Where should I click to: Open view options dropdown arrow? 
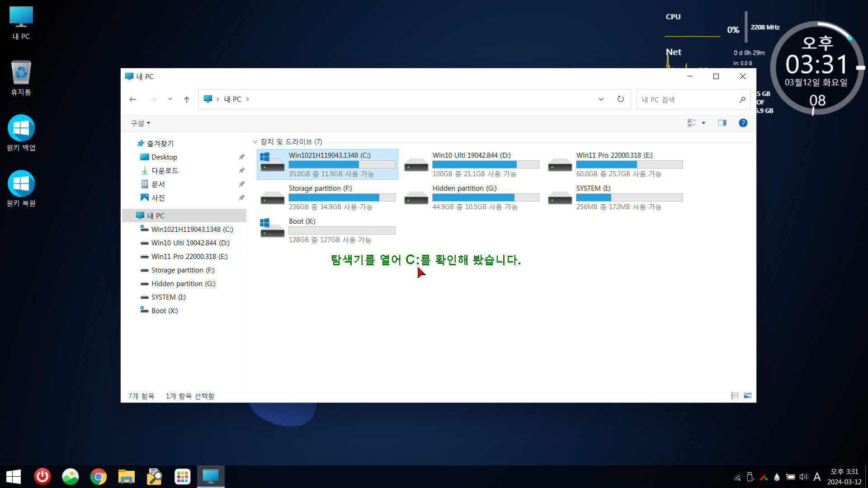point(703,123)
